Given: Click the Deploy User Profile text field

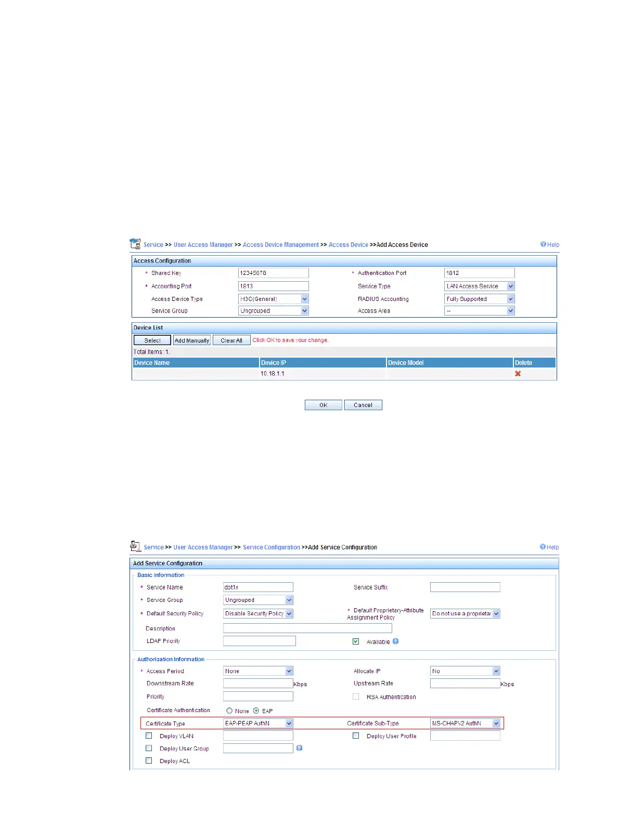Looking at the screenshot, I should (466, 736).
